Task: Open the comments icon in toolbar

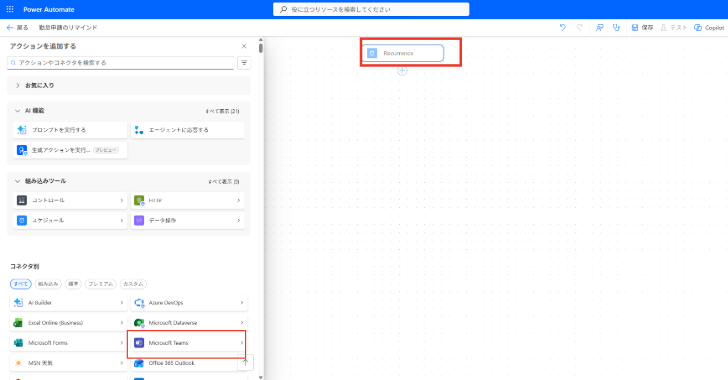Action: (599, 27)
